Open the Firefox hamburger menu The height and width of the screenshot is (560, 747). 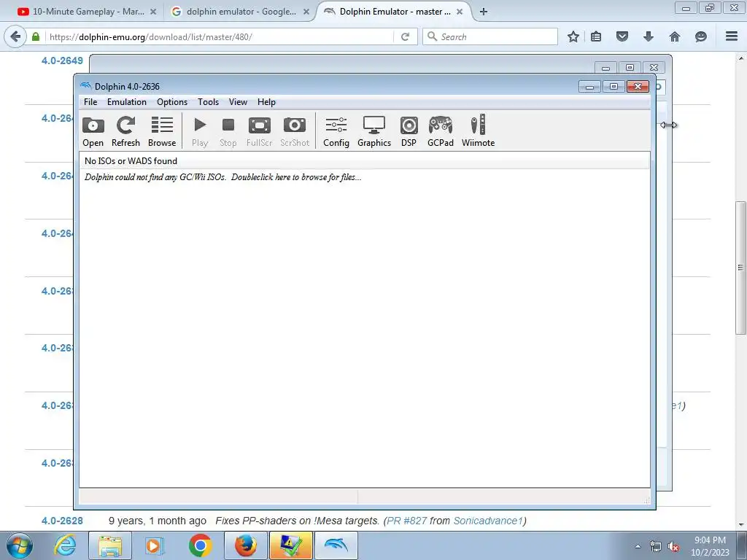pyautogui.click(x=732, y=36)
